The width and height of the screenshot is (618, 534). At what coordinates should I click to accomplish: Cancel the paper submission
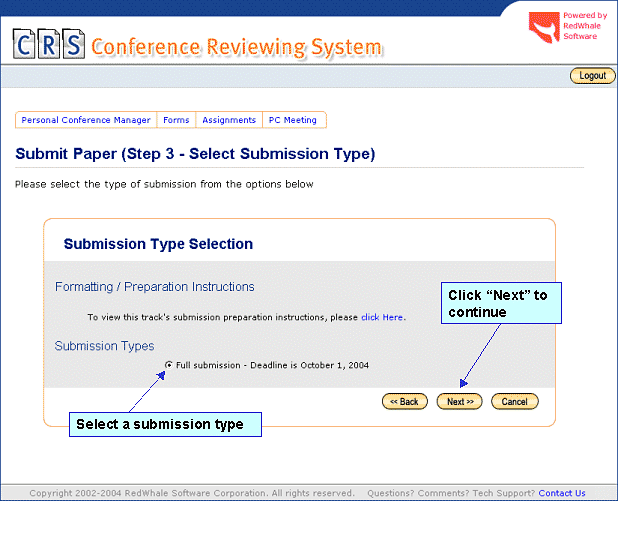tap(514, 401)
